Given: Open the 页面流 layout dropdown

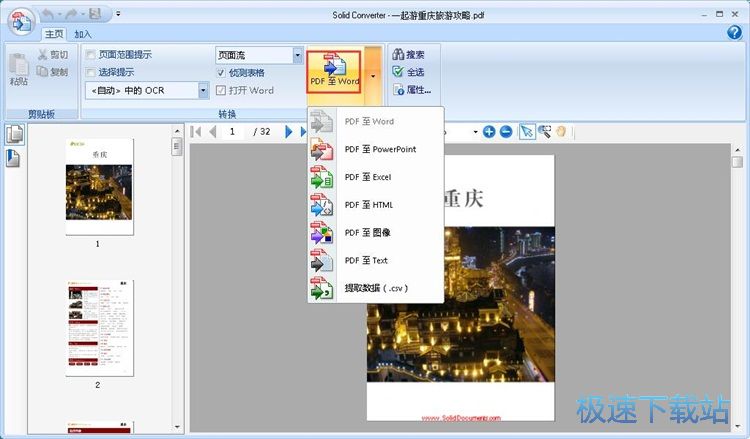Looking at the screenshot, I should pos(297,55).
